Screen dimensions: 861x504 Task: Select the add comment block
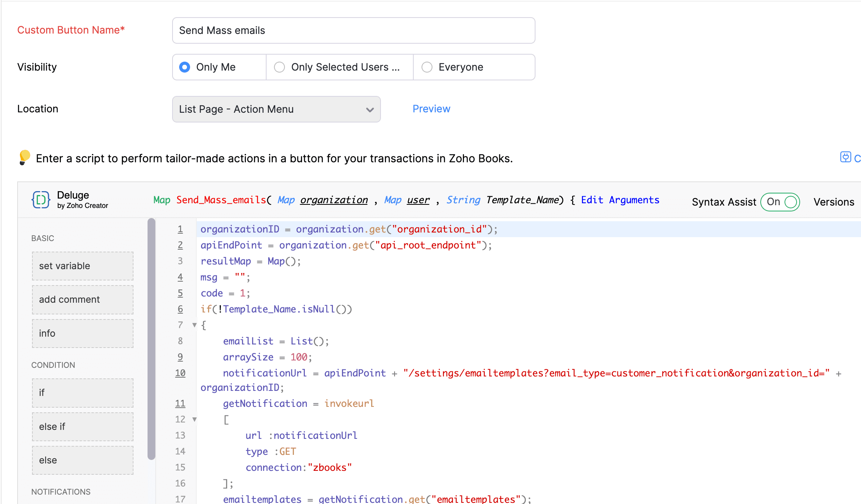pos(83,300)
